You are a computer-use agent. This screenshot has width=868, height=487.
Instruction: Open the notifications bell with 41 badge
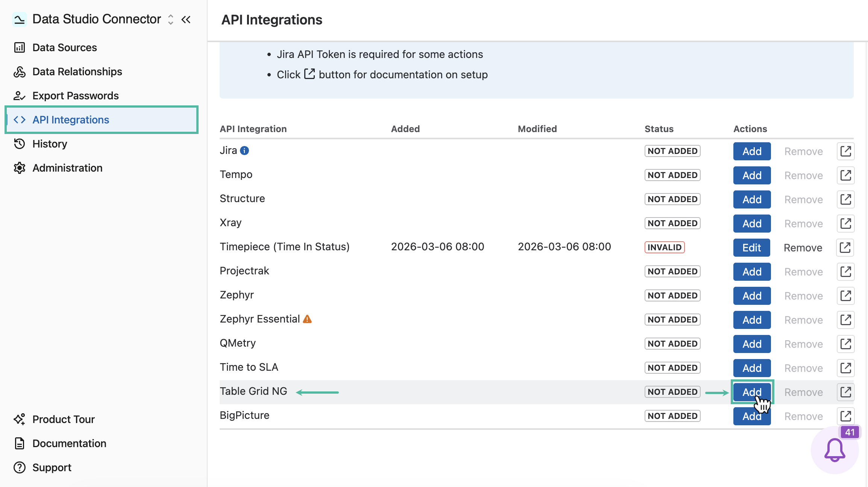point(835,450)
